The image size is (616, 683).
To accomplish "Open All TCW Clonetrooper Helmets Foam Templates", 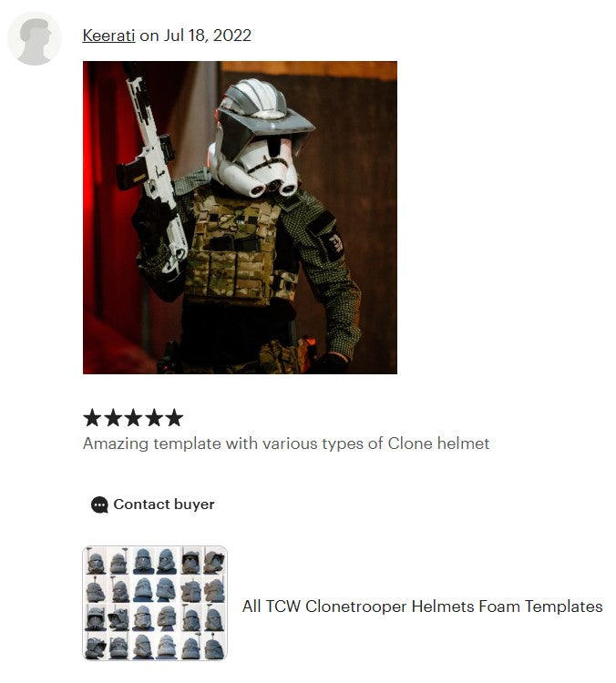I will (x=423, y=607).
